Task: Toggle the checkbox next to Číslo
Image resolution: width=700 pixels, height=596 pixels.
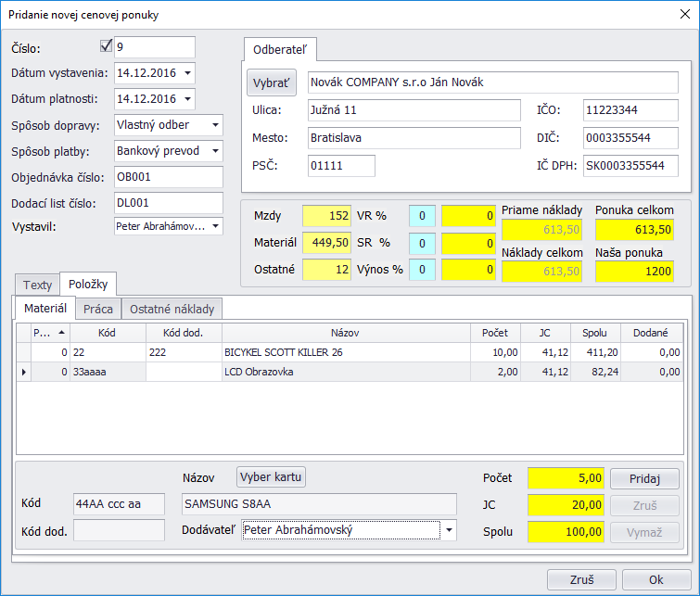Action: coord(105,46)
